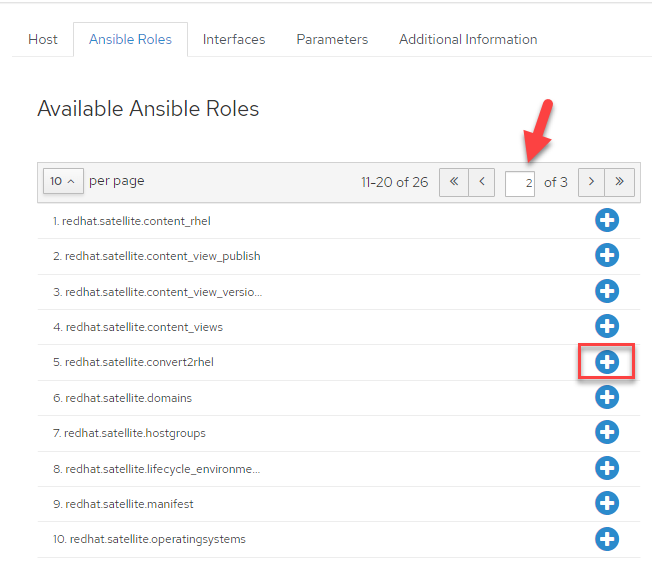Add the redhat.satellite.domains role
652x574 pixels.
coord(607,397)
